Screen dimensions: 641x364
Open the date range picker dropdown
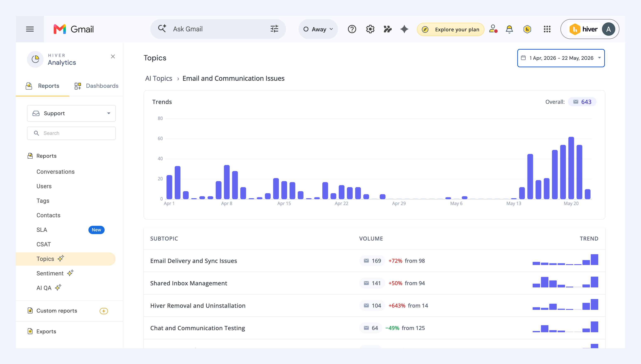pos(561,58)
